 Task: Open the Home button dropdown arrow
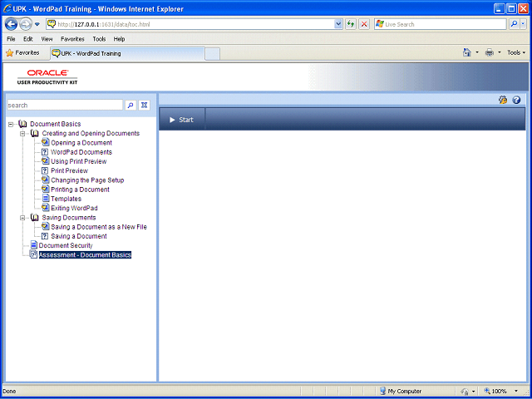click(476, 52)
